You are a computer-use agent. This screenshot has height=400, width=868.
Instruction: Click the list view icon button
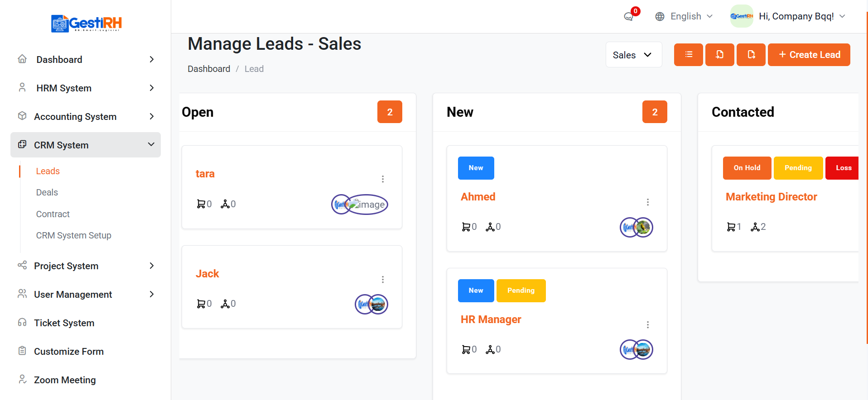[688, 55]
